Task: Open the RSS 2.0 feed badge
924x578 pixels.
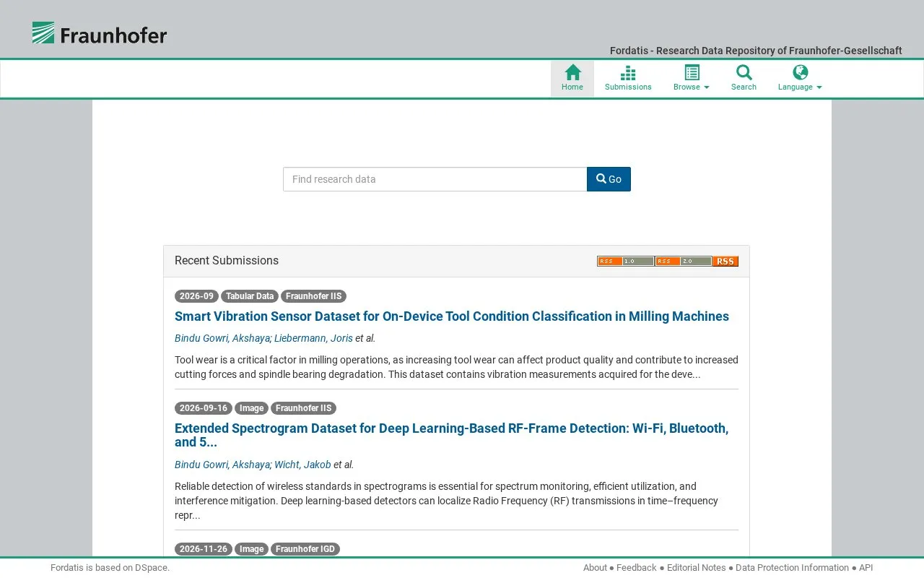Action: 684,262
